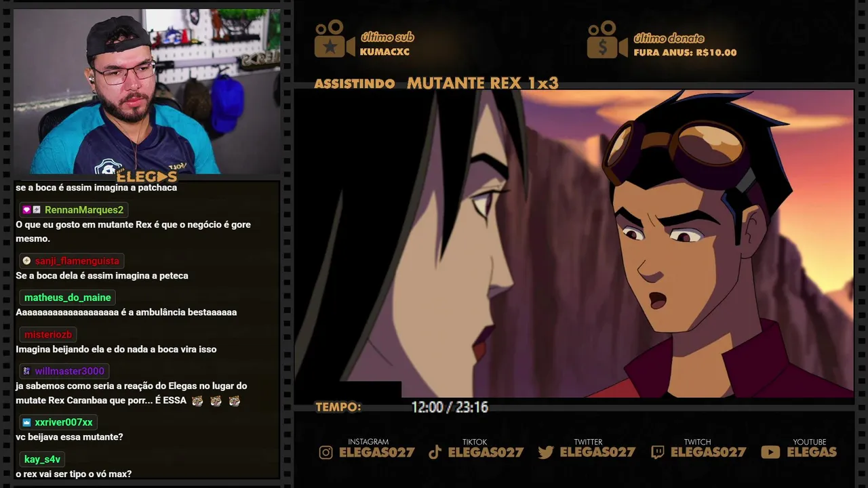Viewport: 868px width, 488px height.
Task: Click the MUTANTE REX 1x3 title
Action: 482,83
